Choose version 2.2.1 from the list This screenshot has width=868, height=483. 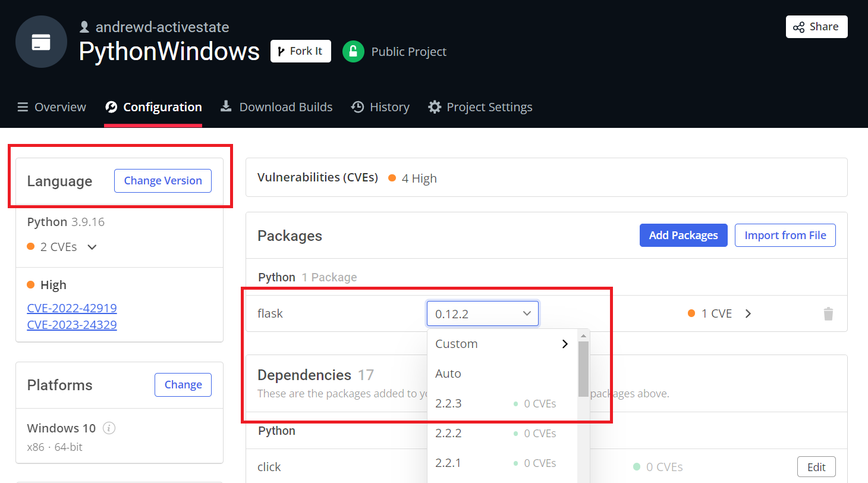pyautogui.click(x=502, y=463)
